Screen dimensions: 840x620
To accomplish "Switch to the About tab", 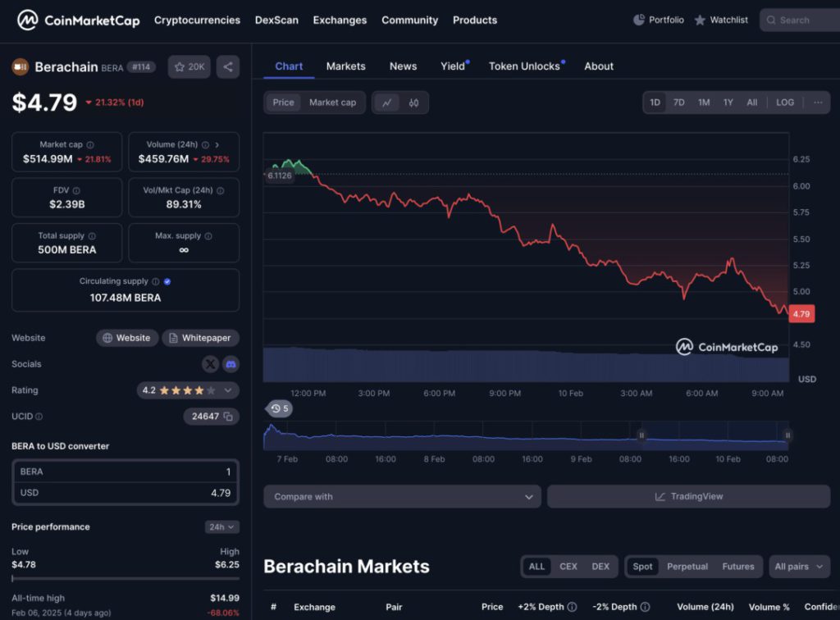I will coord(598,66).
